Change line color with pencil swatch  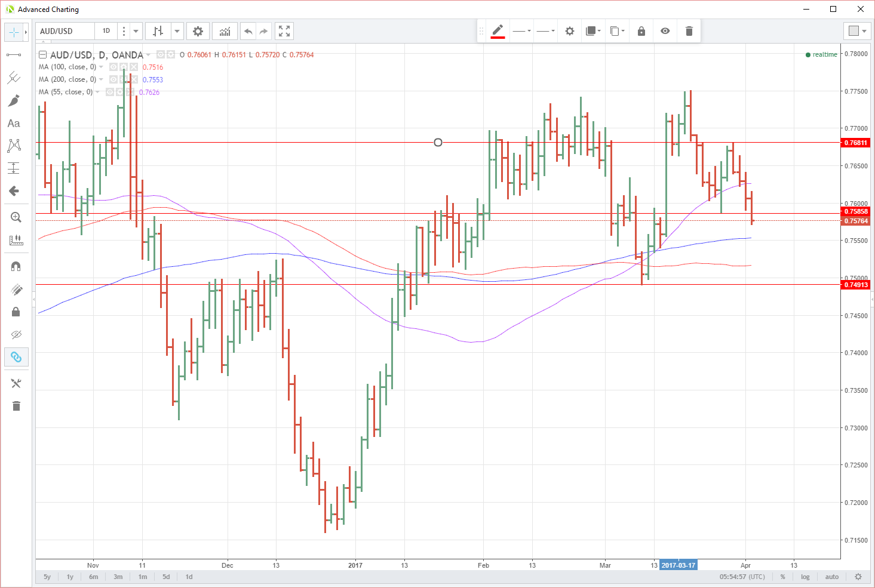tap(498, 31)
